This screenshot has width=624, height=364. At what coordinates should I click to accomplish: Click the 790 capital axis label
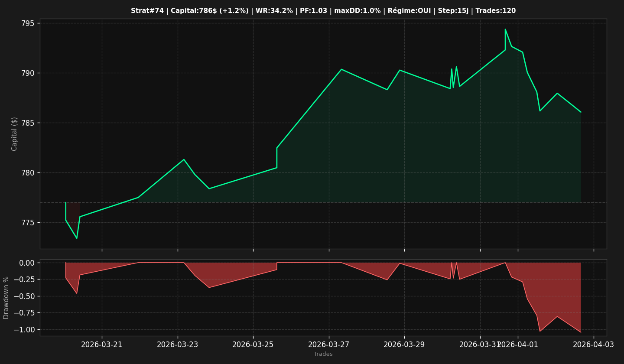point(29,73)
